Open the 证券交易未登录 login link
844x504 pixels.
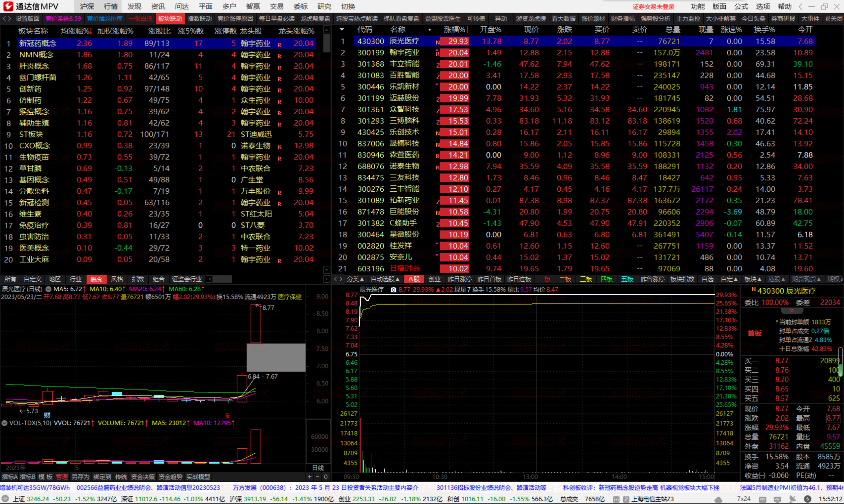coord(653,7)
